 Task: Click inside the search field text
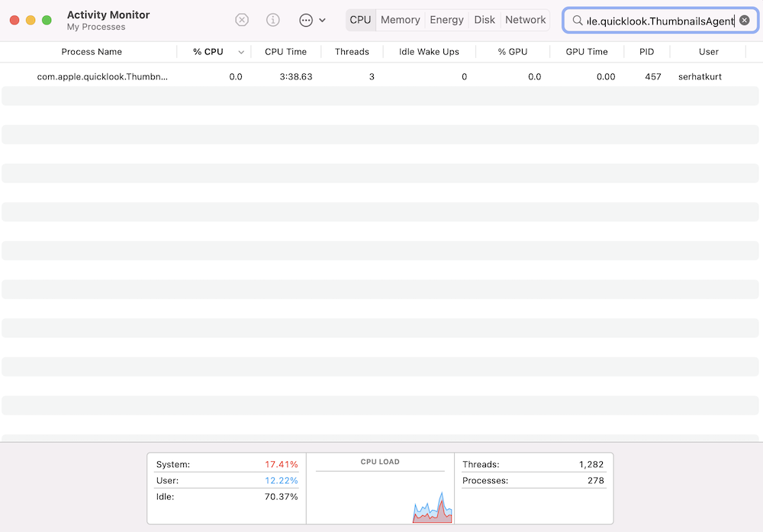[660, 21]
